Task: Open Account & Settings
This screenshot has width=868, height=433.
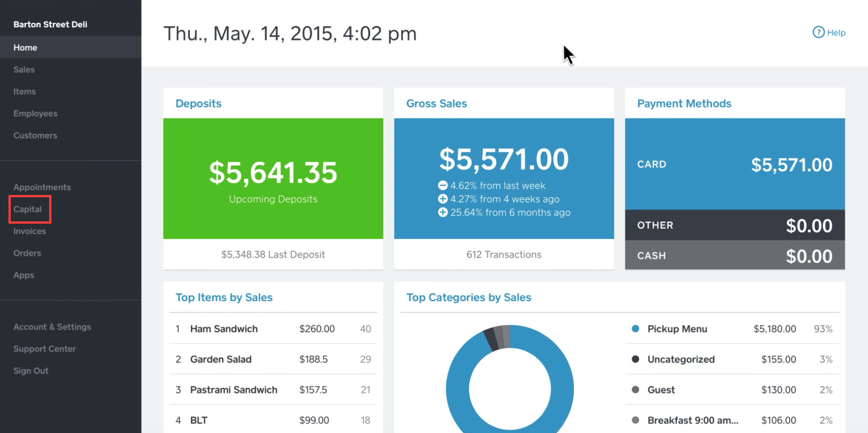Action: click(x=52, y=327)
